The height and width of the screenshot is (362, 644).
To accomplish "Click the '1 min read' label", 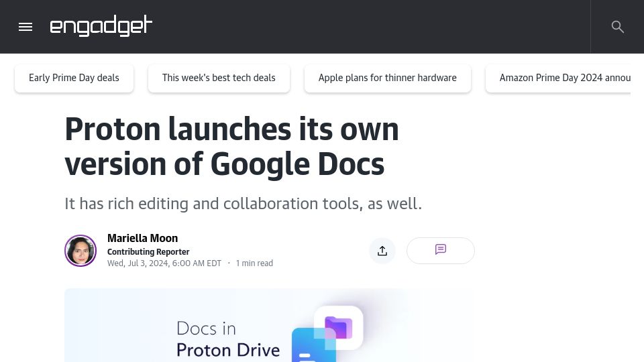I will (x=254, y=263).
